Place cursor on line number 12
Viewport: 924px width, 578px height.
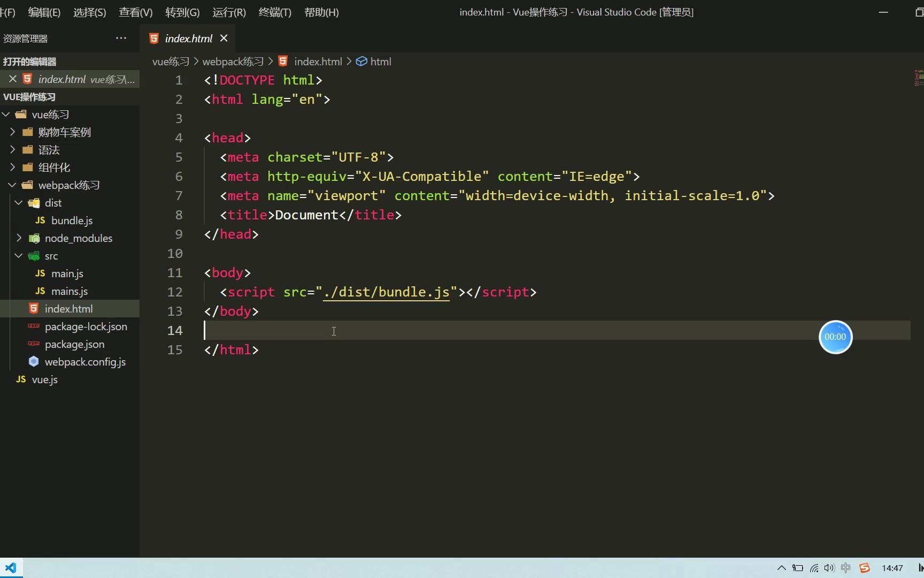(175, 292)
